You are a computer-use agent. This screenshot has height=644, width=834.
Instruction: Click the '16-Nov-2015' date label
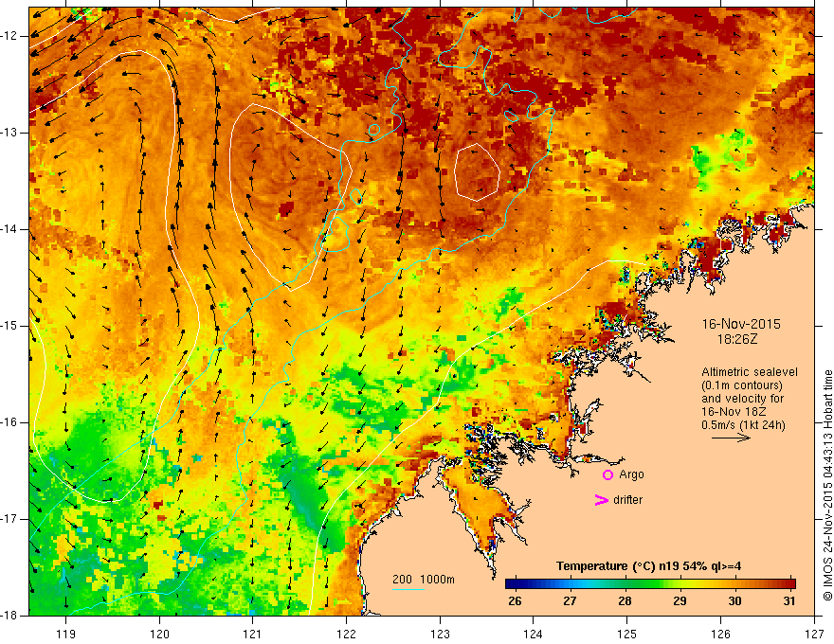741,324
